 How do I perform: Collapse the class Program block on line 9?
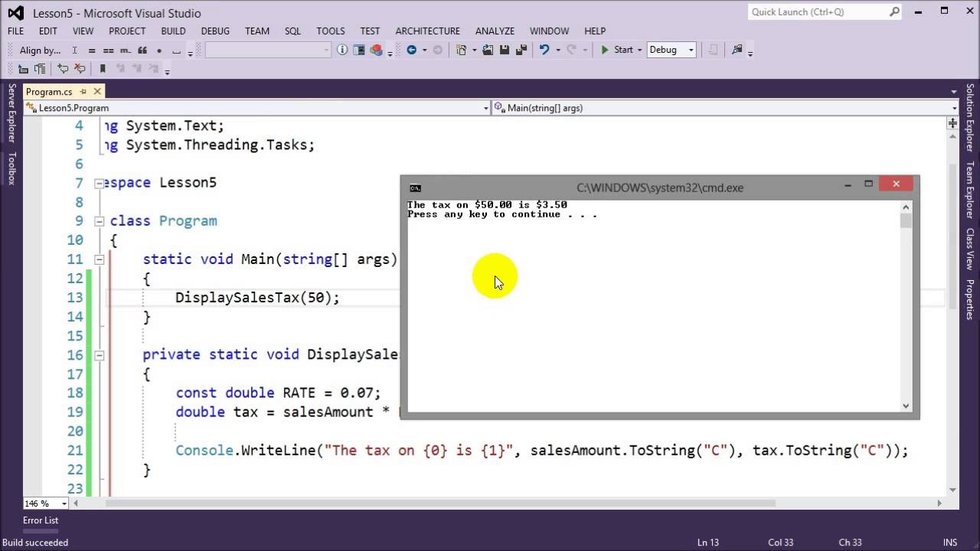click(x=99, y=221)
